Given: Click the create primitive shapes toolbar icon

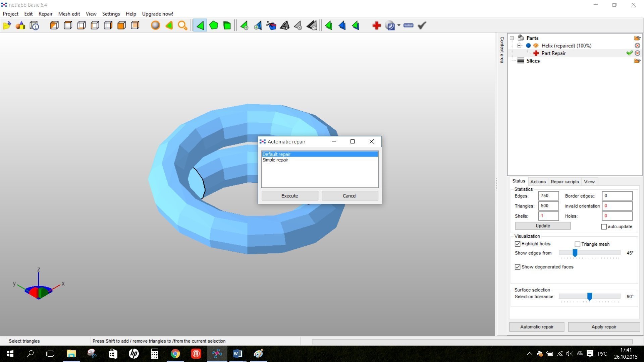Looking at the screenshot, I should point(20,25).
